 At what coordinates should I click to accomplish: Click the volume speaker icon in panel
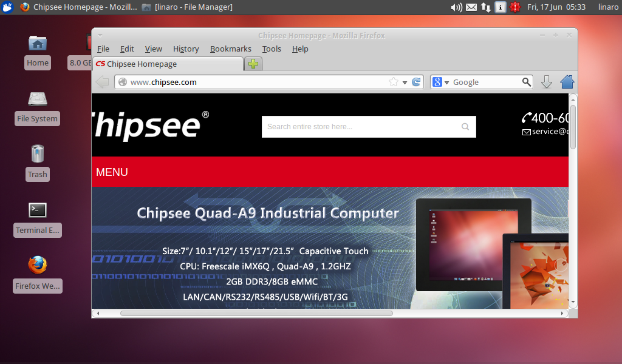click(x=456, y=7)
